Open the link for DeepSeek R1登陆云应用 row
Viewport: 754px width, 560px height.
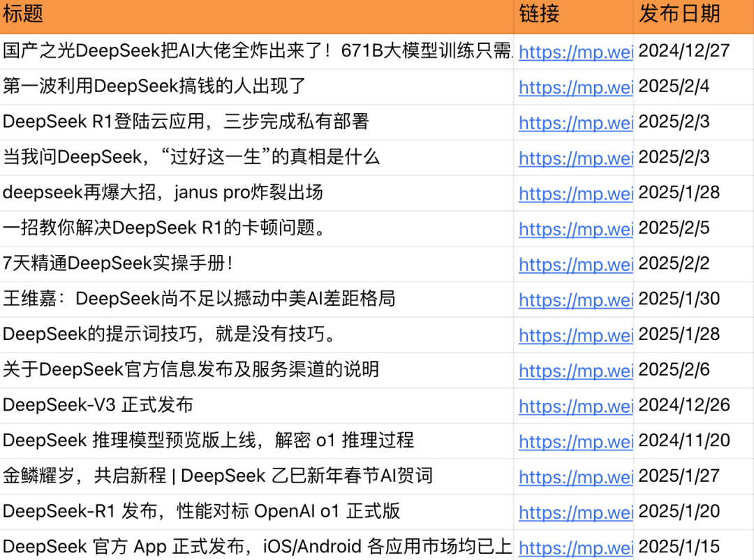pyautogui.click(x=575, y=123)
